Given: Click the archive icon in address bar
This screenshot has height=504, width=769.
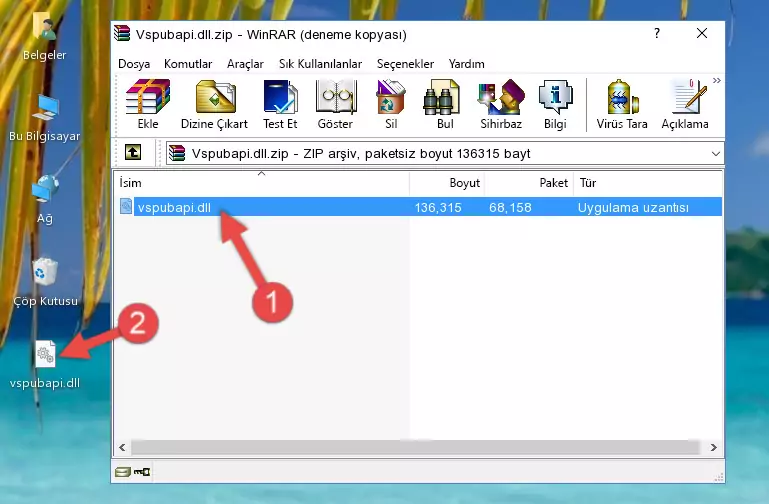Looking at the screenshot, I should coord(177,153).
